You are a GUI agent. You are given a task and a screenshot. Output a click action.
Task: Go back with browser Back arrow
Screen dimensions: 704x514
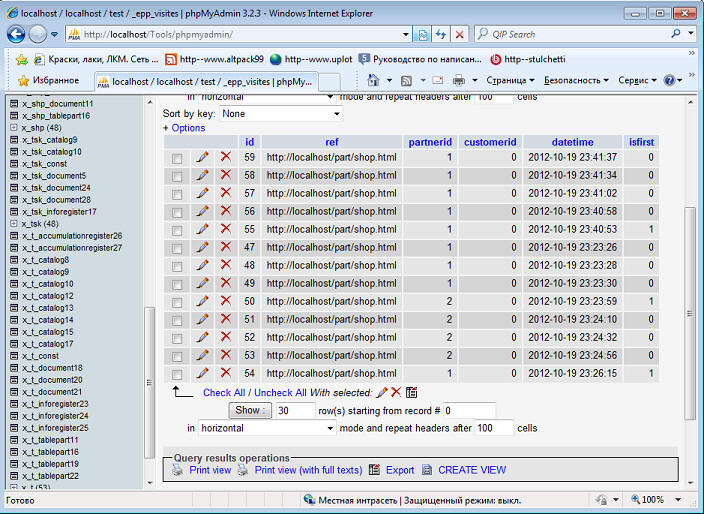16,34
